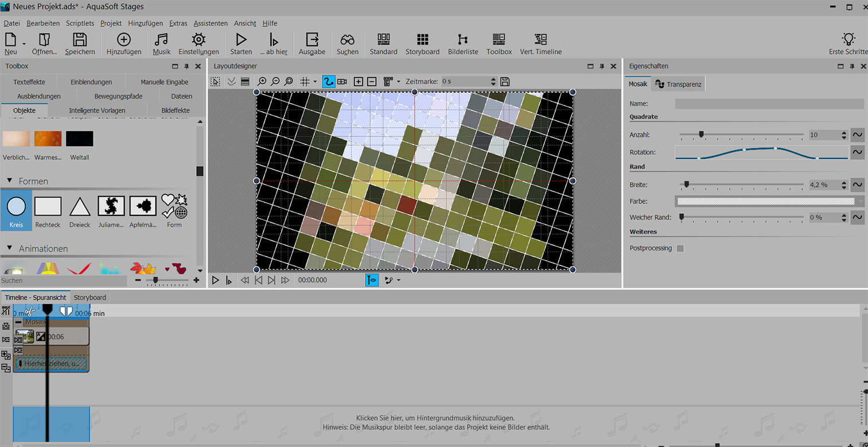Open the Assistenten menu
This screenshot has width=868, height=447.
click(x=211, y=23)
